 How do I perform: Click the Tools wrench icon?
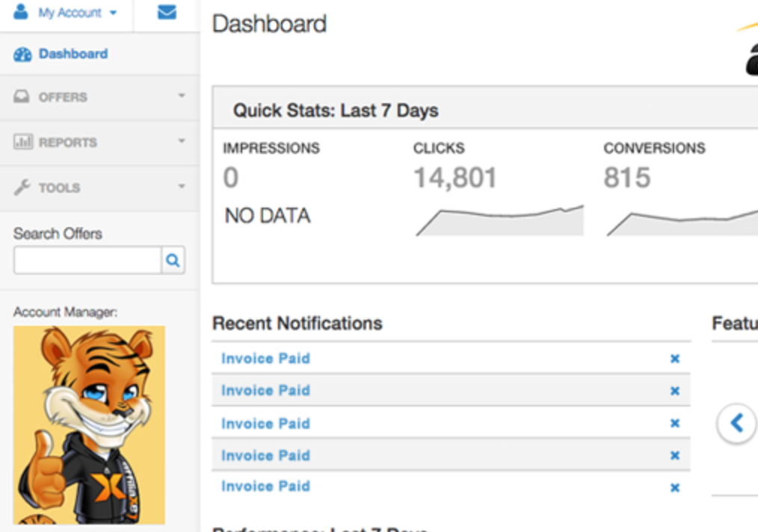[22, 188]
